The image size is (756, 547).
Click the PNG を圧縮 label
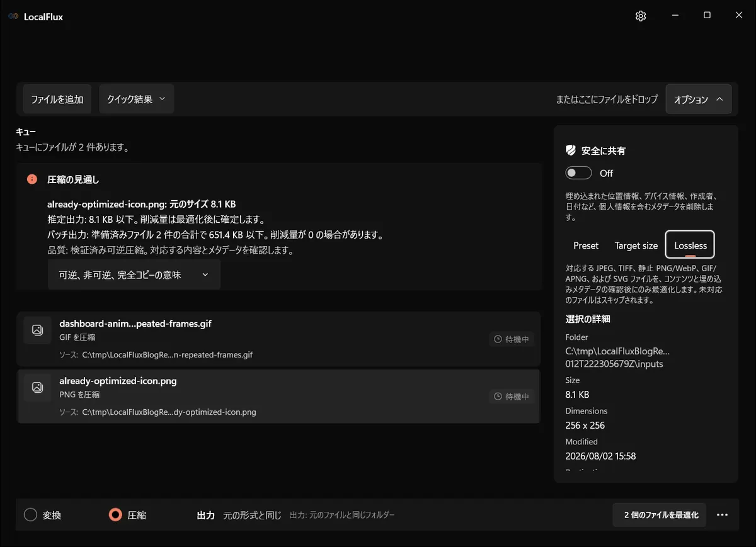[79, 395]
